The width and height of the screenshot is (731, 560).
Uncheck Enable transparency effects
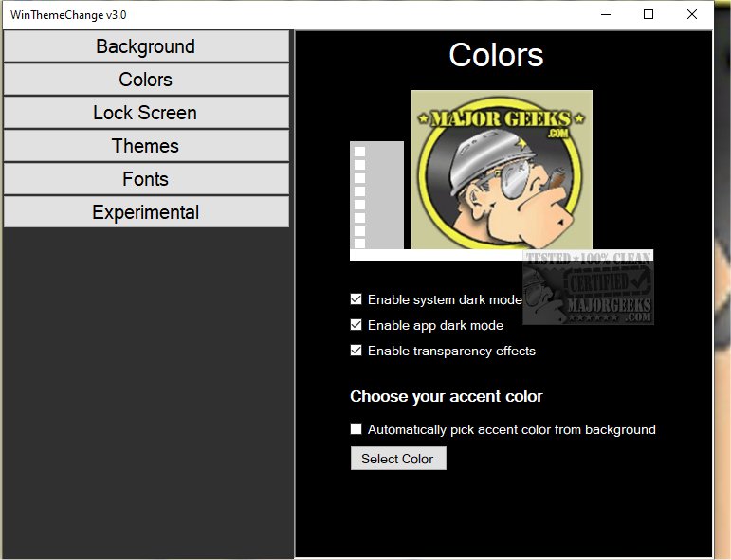tap(356, 351)
